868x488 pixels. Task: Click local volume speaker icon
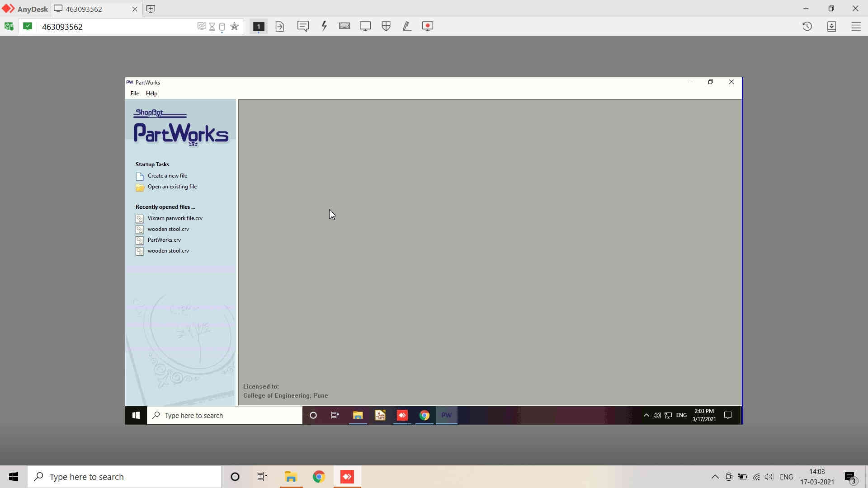[x=769, y=477]
